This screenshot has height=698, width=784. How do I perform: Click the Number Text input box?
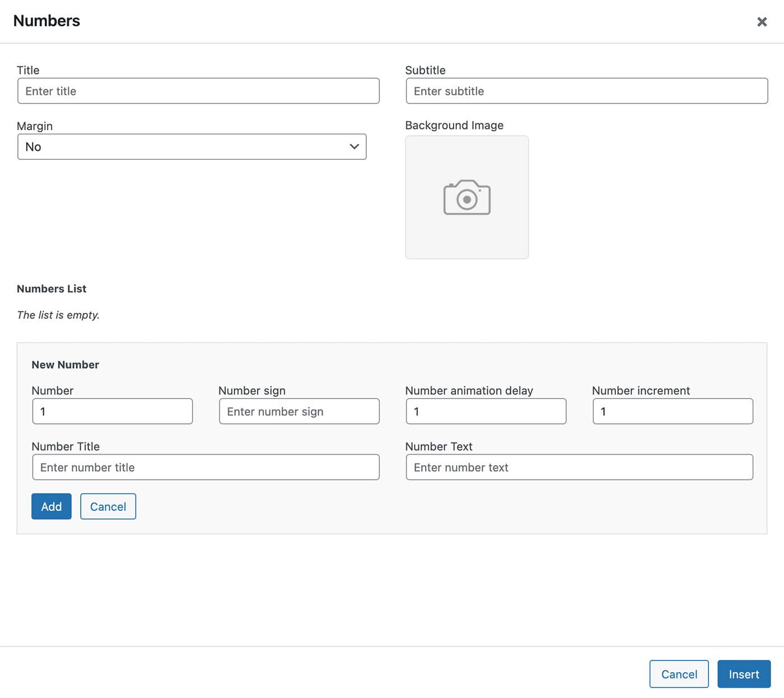pos(579,467)
